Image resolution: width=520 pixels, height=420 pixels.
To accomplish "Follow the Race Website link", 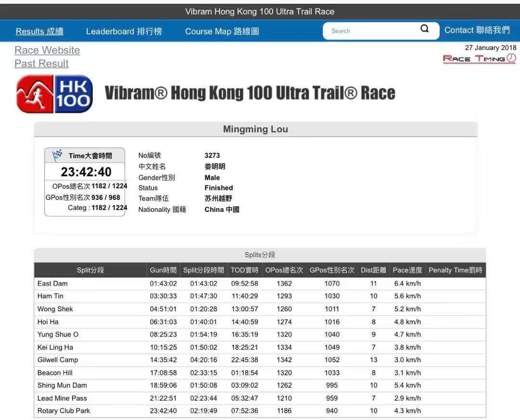I will click(x=47, y=50).
